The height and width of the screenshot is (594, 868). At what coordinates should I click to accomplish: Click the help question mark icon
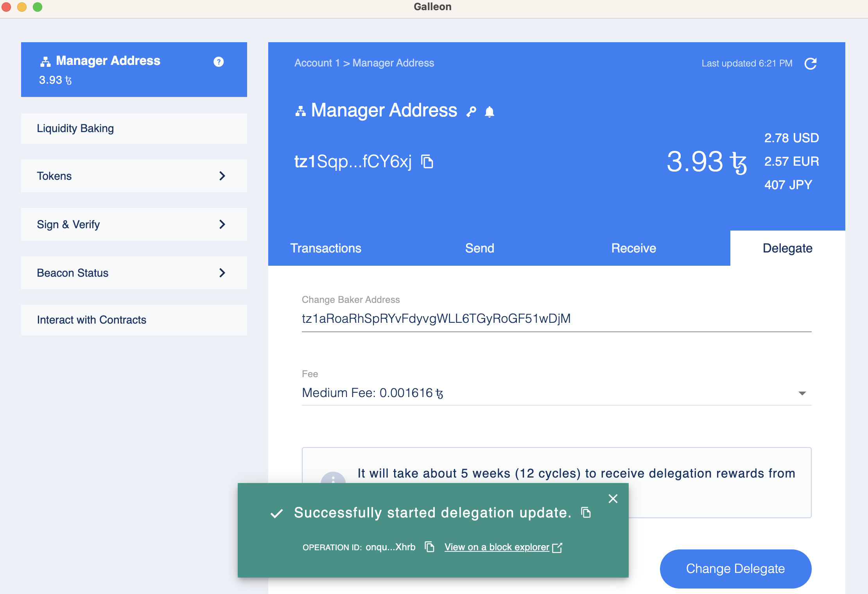pyautogui.click(x=219, y=62)
